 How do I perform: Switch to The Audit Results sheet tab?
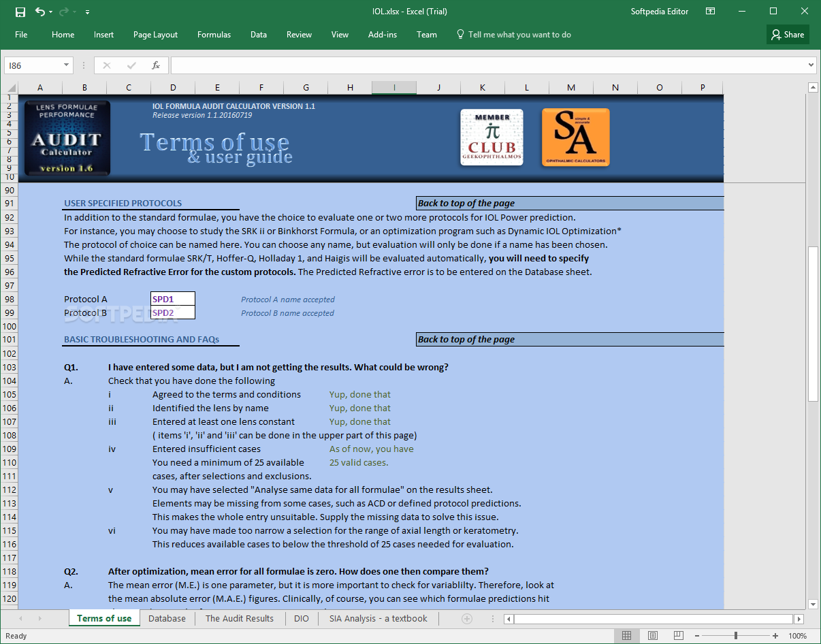pos(240,618)
